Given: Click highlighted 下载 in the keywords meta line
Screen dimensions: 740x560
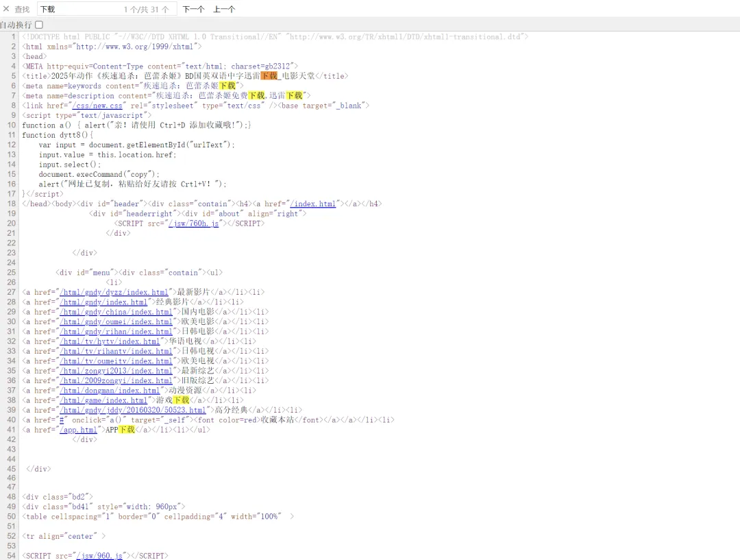Looking at the screenshot, I should point(227,86).
